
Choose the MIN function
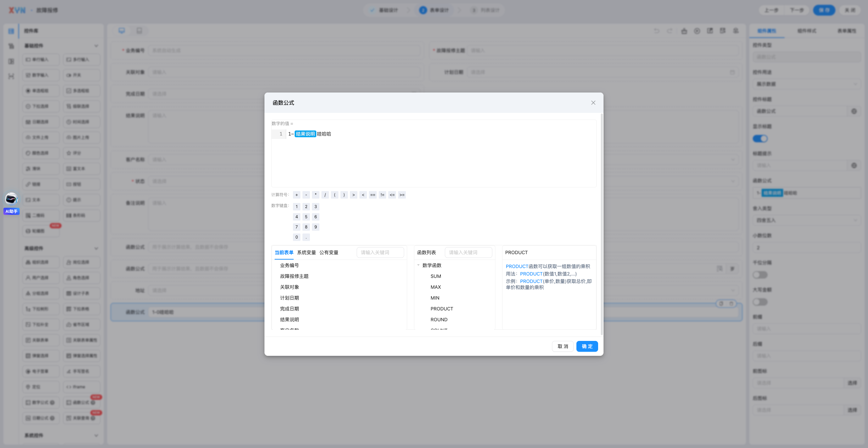pyautogui.click(x=435, y=298)
